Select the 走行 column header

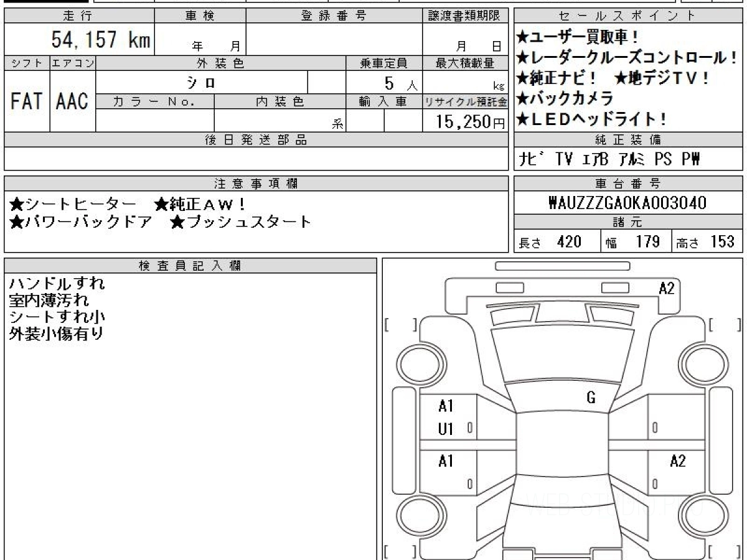point(78,16)
